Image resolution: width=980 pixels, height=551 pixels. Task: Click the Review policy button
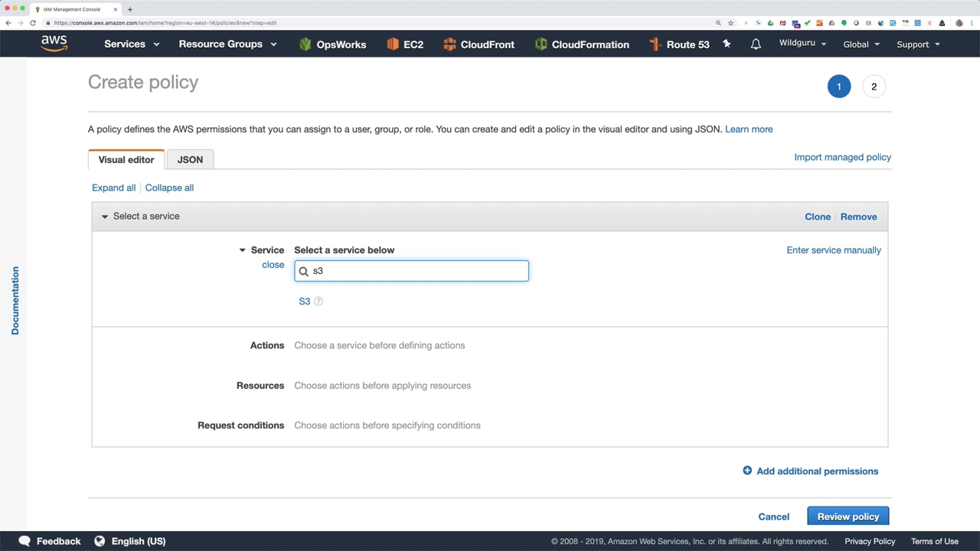pos(848,517)
